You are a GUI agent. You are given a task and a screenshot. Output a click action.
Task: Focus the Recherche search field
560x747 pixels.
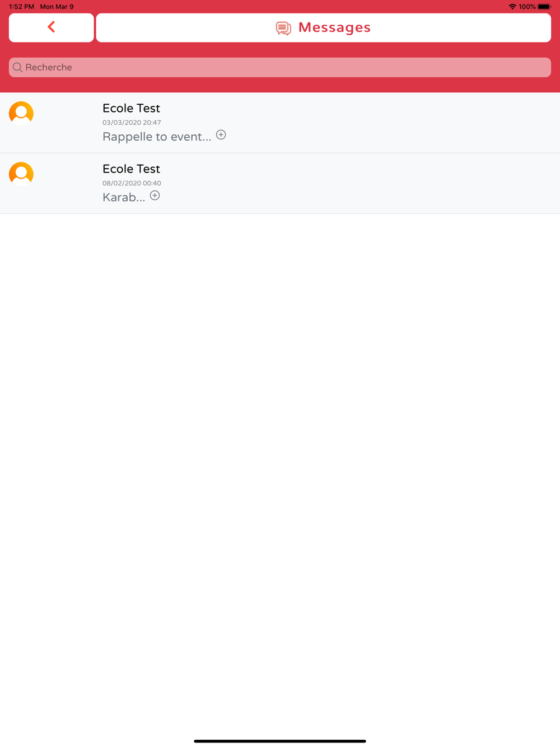click(280, 67)
